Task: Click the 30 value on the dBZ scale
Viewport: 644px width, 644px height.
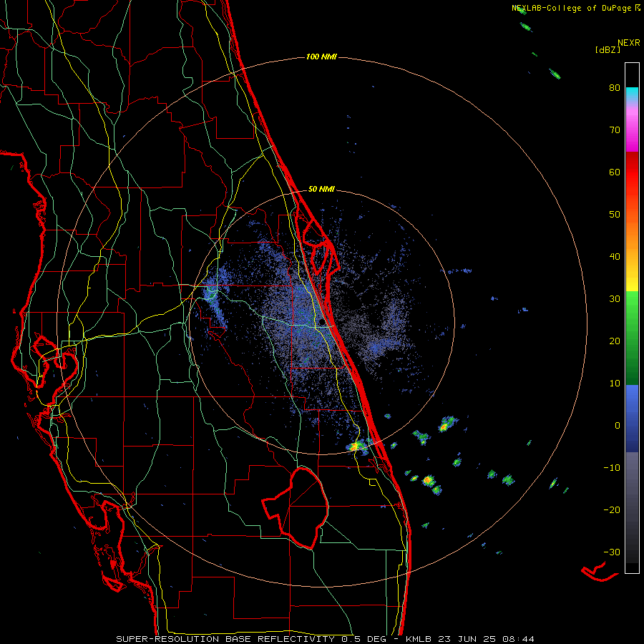Action: [615, 299]
